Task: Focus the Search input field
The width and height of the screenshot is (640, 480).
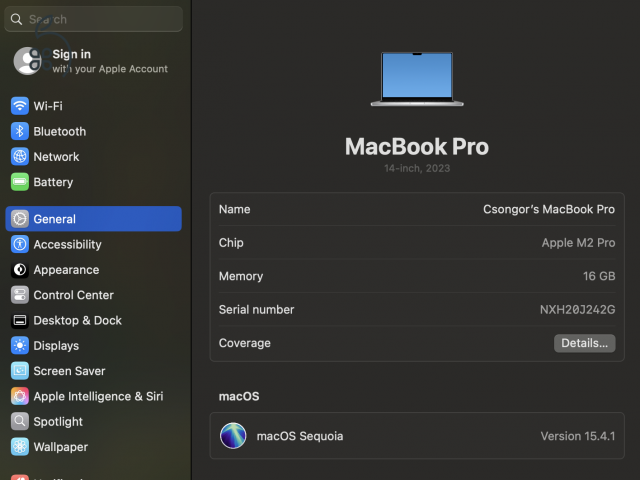Action: point(93,19)
